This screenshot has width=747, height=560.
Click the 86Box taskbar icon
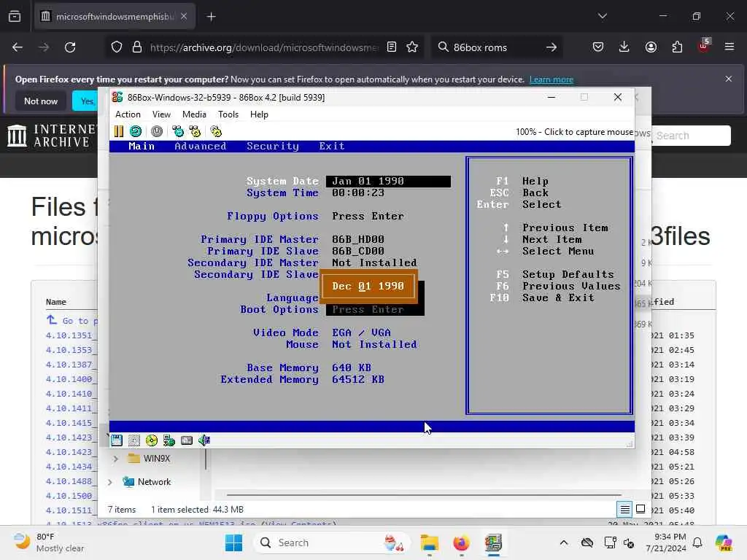493,542
